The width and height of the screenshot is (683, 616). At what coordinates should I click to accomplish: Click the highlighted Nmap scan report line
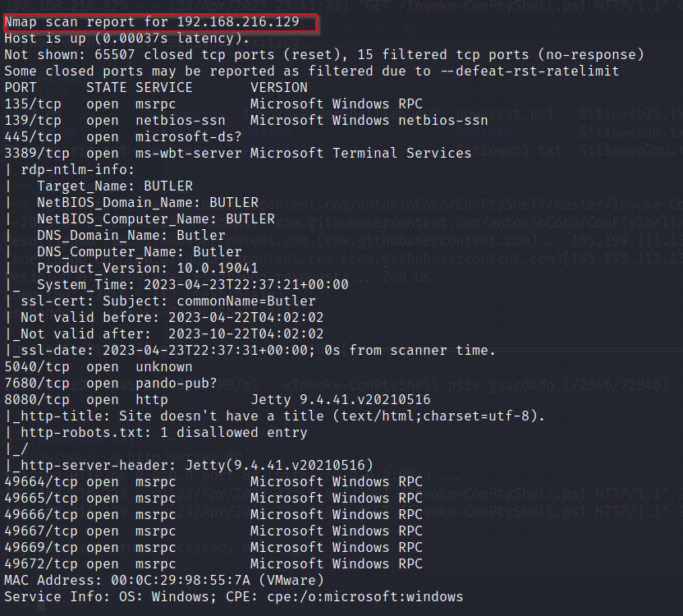coord(152,22)
